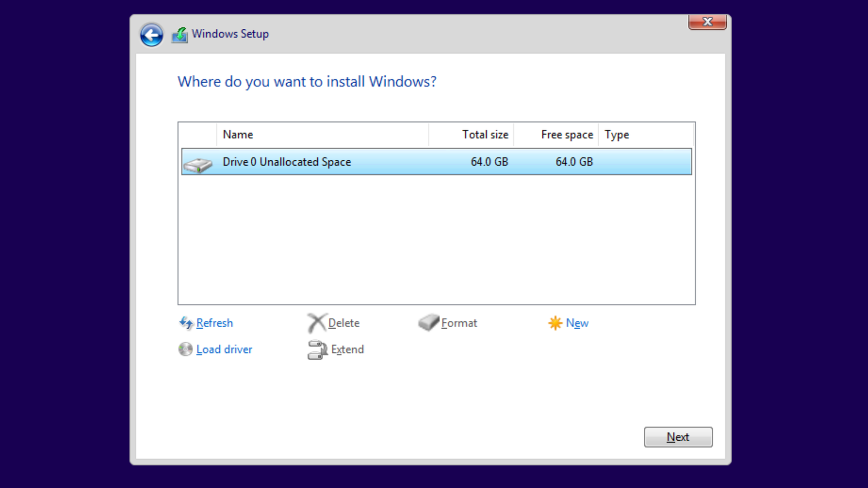Click the New link label
The width and height of the screenshot is (868, 488).
tap(577, 323)
